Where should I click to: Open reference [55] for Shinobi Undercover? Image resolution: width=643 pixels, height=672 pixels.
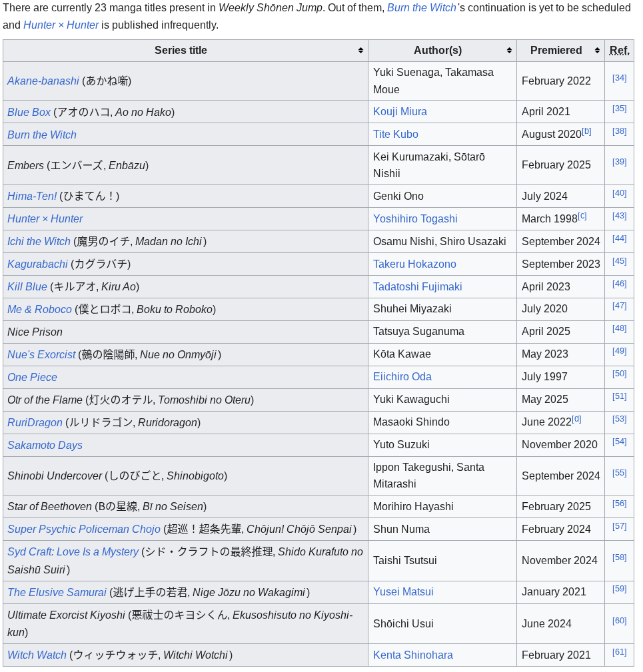[620, 473]
